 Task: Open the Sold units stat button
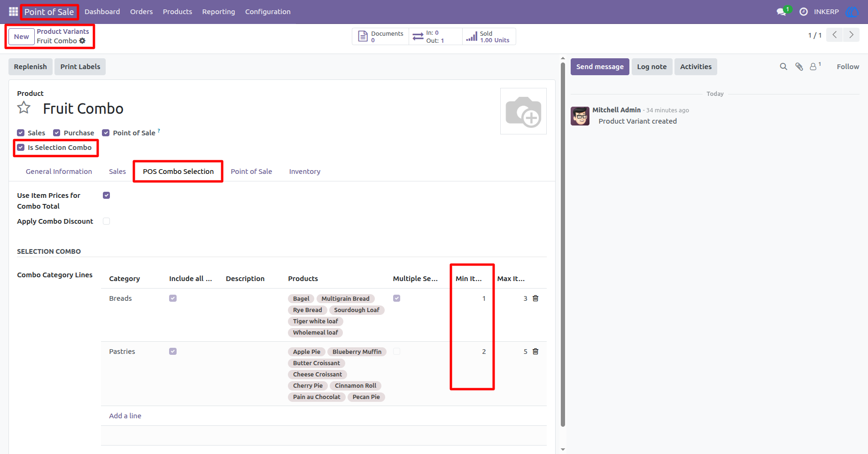[x=489, y=37]
